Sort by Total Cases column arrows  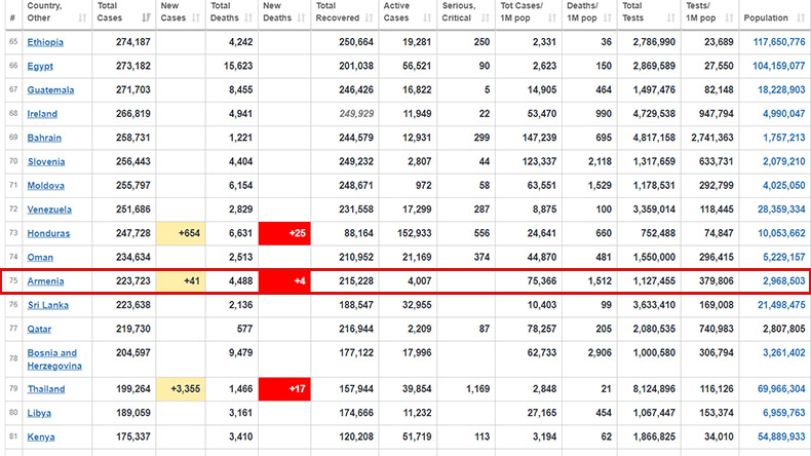click(x=146, y=18)
